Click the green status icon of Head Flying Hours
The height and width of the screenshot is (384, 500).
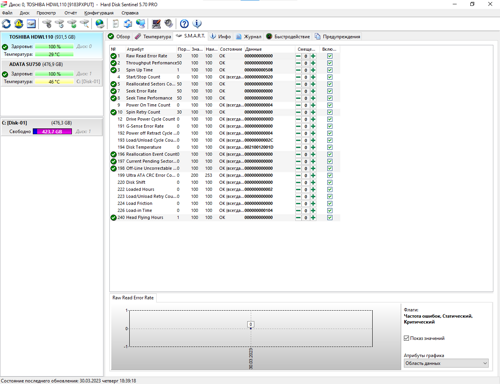coord(113,218)
